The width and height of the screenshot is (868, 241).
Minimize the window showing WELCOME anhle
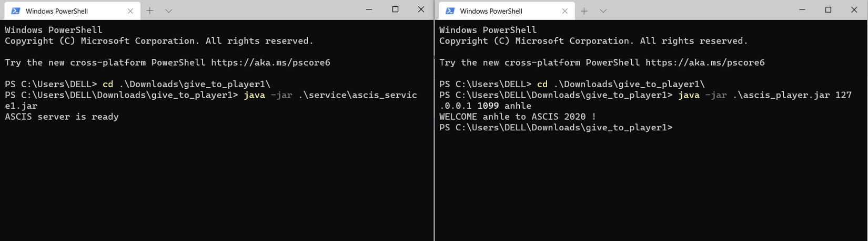coord(802,9)
